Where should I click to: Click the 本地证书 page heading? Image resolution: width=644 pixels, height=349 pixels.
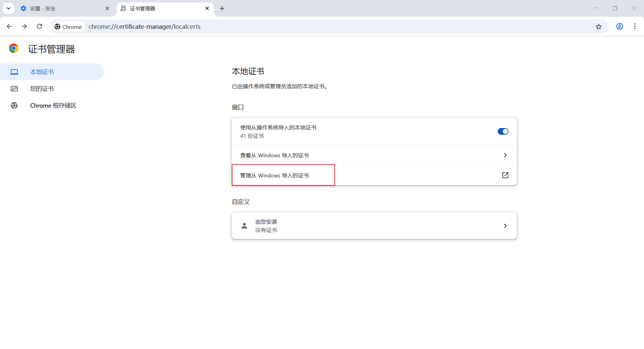pos(248,71)
